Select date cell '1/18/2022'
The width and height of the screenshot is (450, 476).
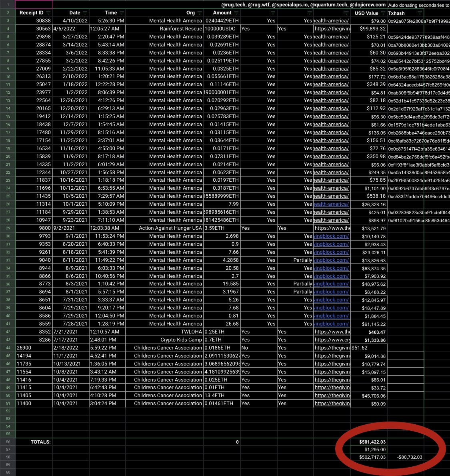71,84
